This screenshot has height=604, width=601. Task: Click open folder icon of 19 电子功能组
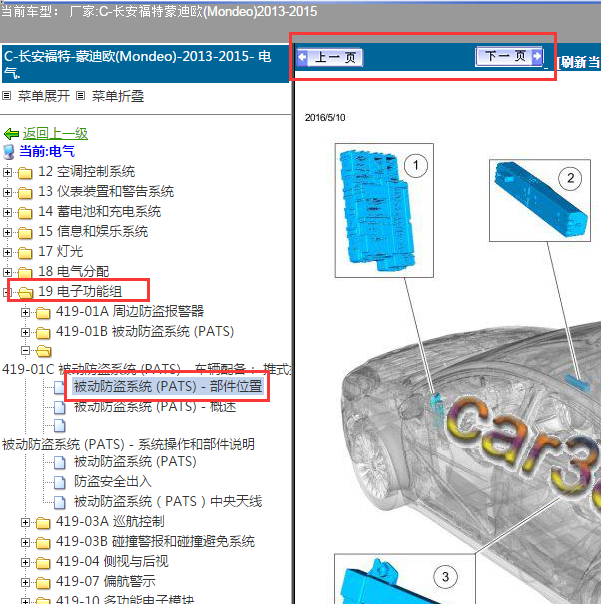point(25,293)
